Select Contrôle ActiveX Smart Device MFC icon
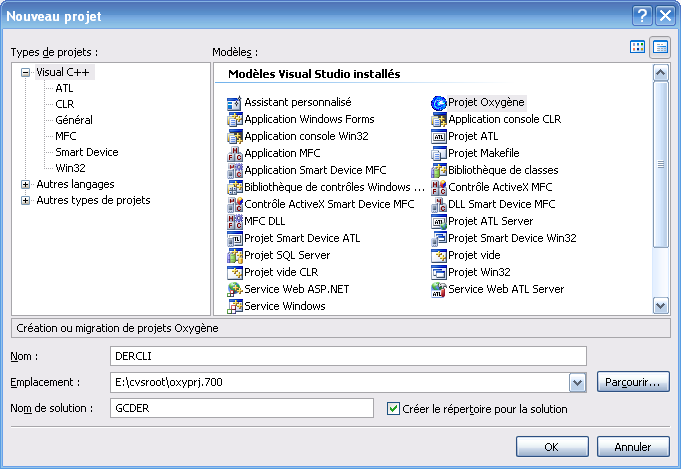The height and width of the screenshot is (469, 681). pos(235,204)
